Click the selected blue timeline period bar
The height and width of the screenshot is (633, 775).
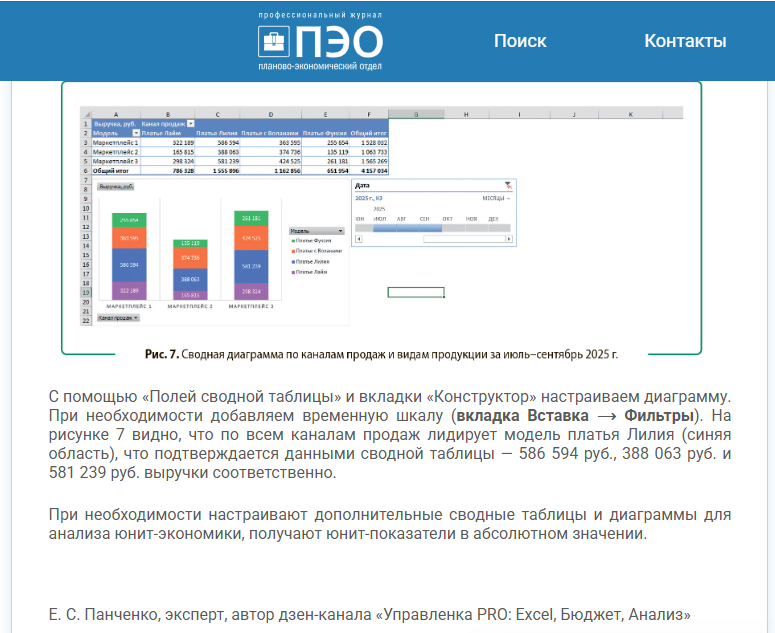pos(407,228)
